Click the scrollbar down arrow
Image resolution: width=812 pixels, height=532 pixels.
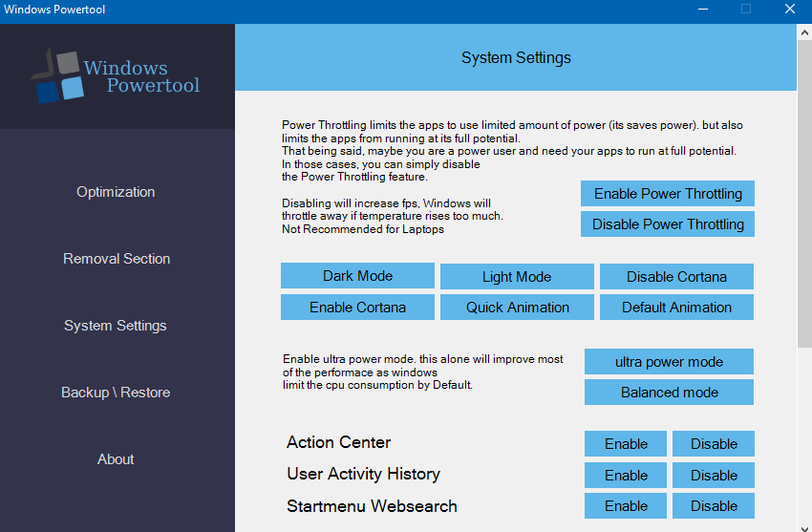pos(804,527)
